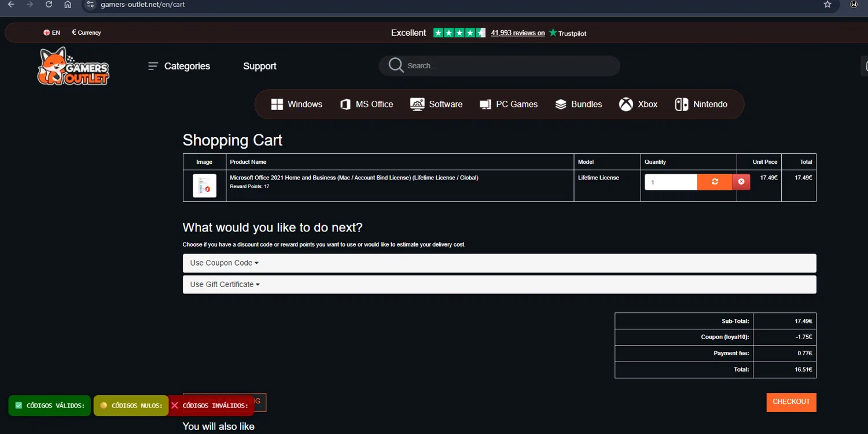Click the browser back arrow

11,5
